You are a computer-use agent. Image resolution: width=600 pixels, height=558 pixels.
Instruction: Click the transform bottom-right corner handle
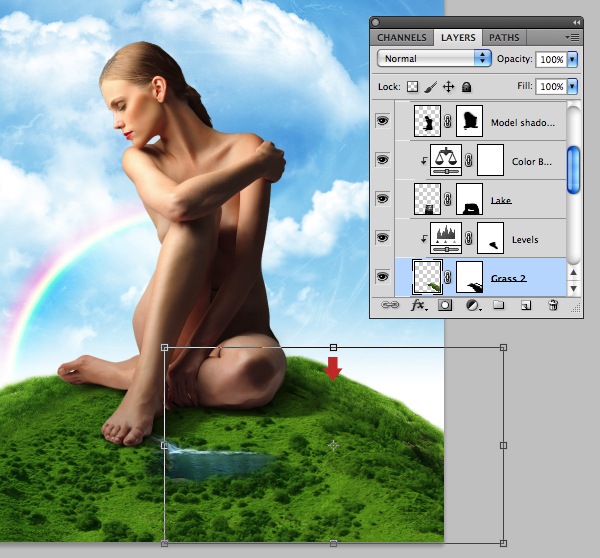tap(504, 543)
